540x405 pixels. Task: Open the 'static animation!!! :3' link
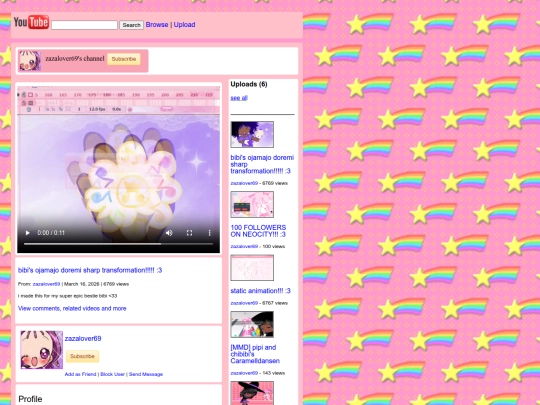coord(260,291)
